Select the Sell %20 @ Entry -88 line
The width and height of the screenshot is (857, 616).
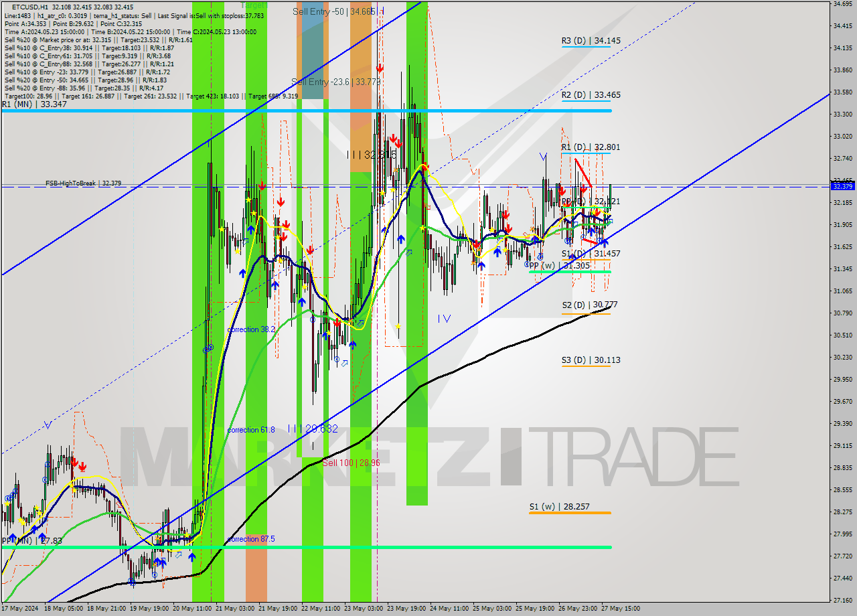pos(86,88)
